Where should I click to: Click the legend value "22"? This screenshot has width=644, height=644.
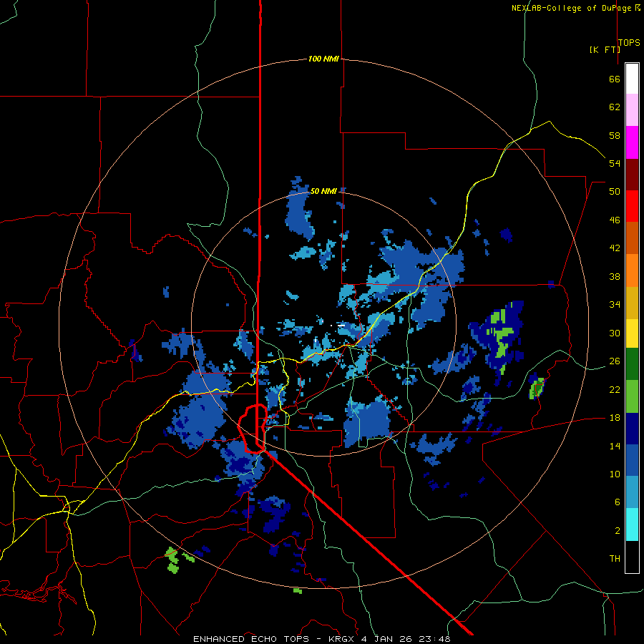[x=615, y=389]
